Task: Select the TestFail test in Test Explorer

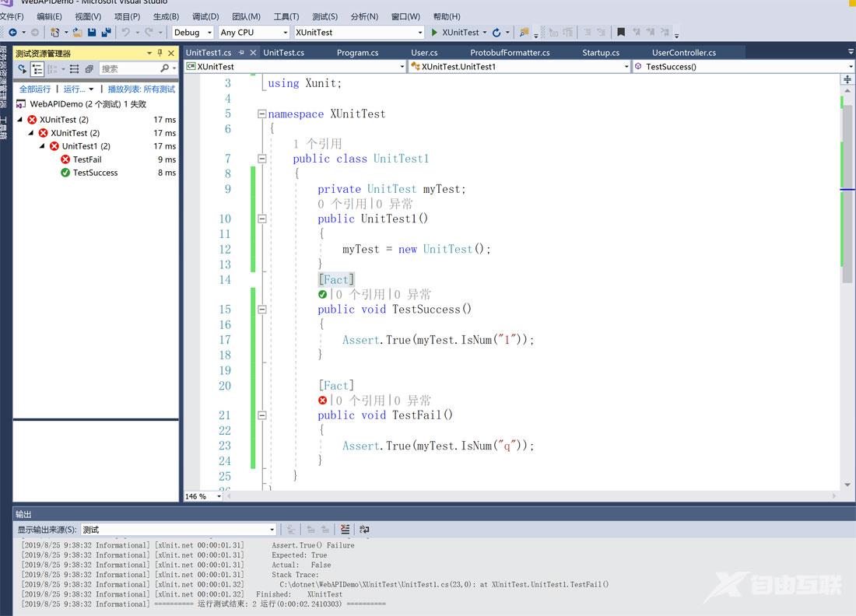Action: (x=87, y=159)
